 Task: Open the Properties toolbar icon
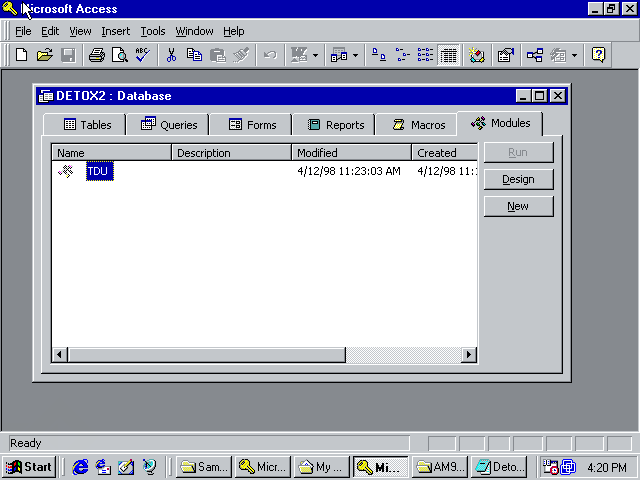tap(506, 55)
